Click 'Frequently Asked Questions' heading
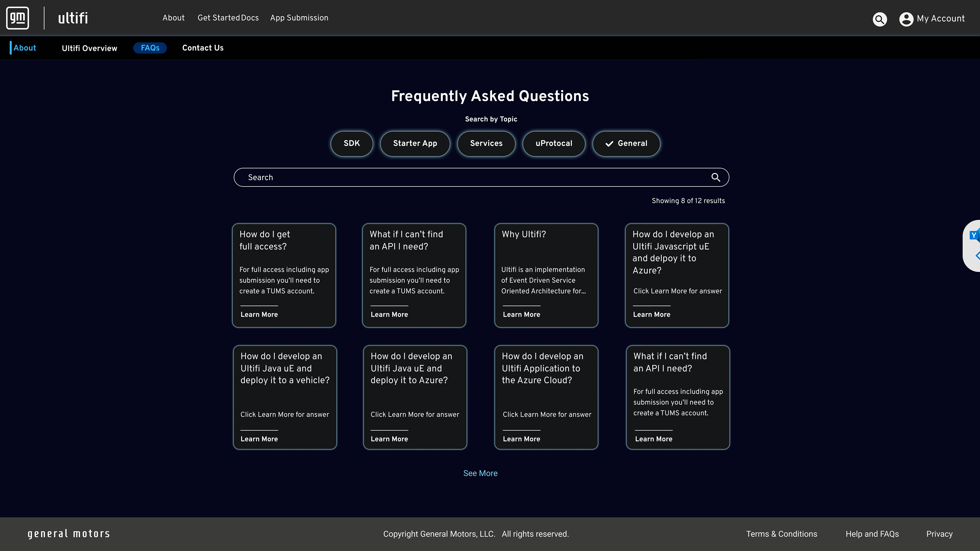Screen dimensions: 980x551 pos(490,96)
